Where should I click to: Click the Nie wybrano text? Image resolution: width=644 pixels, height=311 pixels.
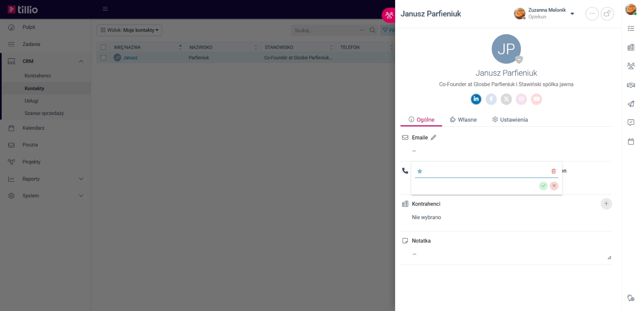pos(426,218)
